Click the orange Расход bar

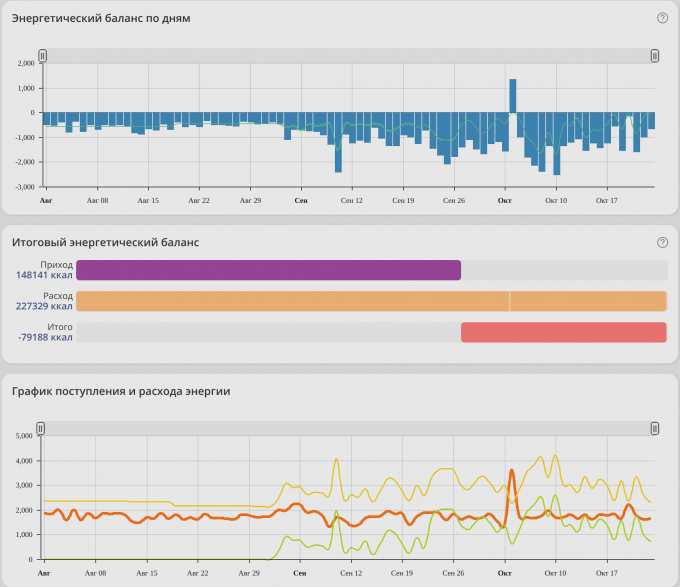point(371,301)
